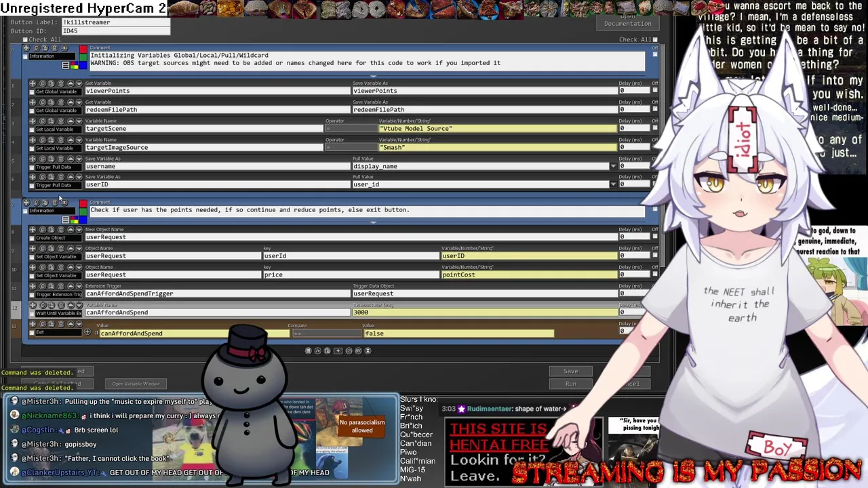The height and width of the screenshot is (488, 868).
Task: Open the color list menu of Initializing Variables comment
Action: (x=65, y=66)
